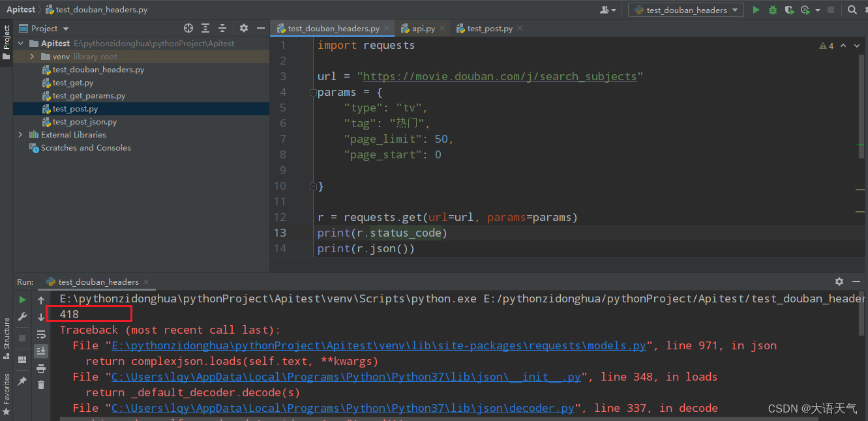Restore layout icon in Run panel

(x=23, y=359)
